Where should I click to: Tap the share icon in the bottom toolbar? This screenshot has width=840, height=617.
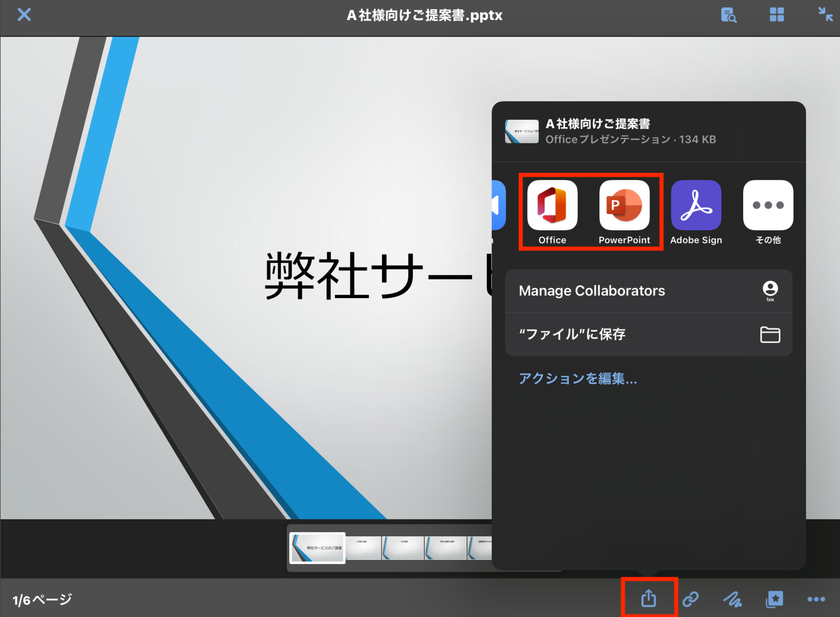[649, 598]
